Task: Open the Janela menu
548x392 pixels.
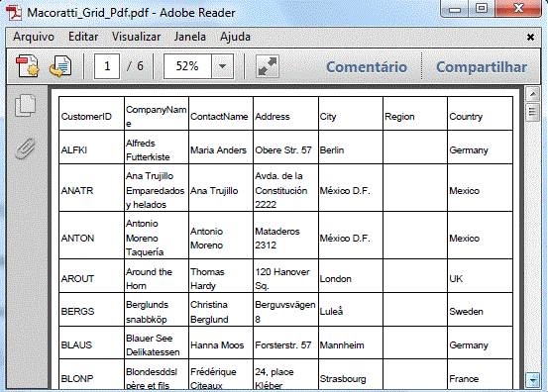Action: tap(190, 37)
